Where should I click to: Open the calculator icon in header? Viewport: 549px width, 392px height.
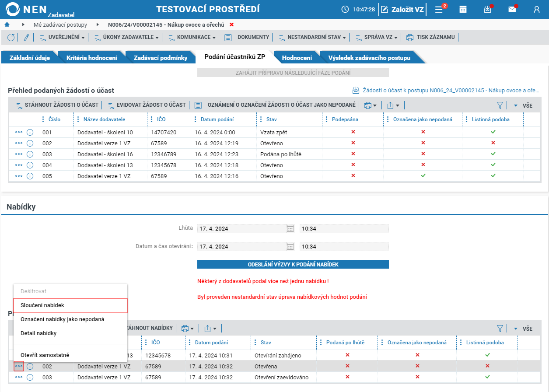point(463,9)
